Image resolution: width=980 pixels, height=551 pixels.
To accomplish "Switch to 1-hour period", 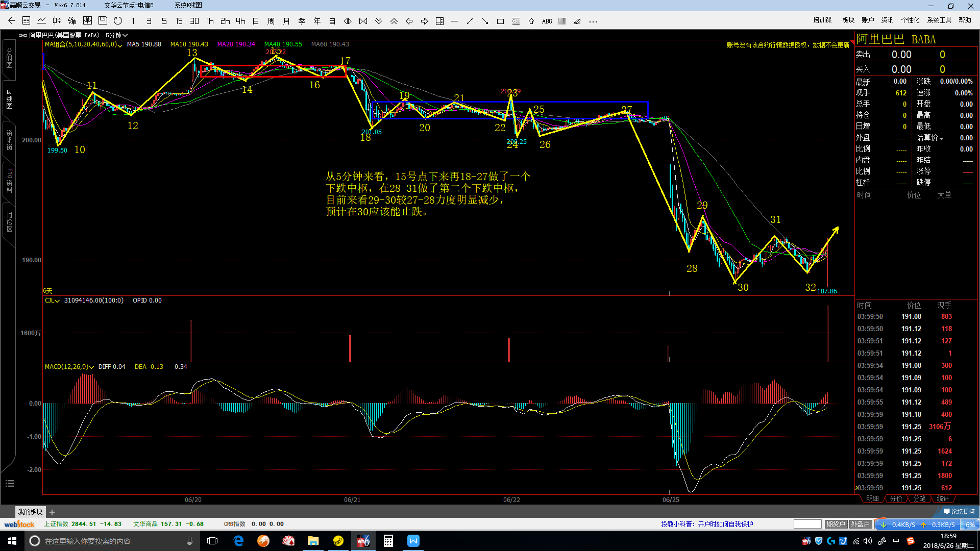I will coord(210,21).
